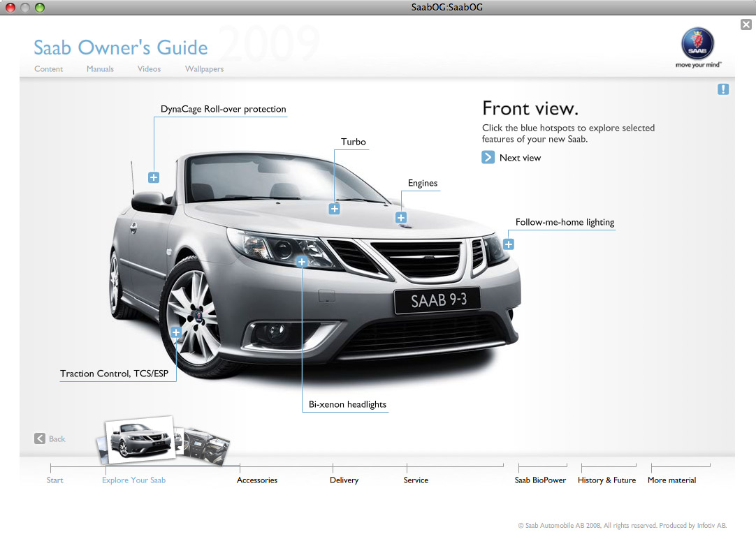Screen dimensions: 756x539
Task: Open the Engines hotspot plus icon
Action: 400,218
